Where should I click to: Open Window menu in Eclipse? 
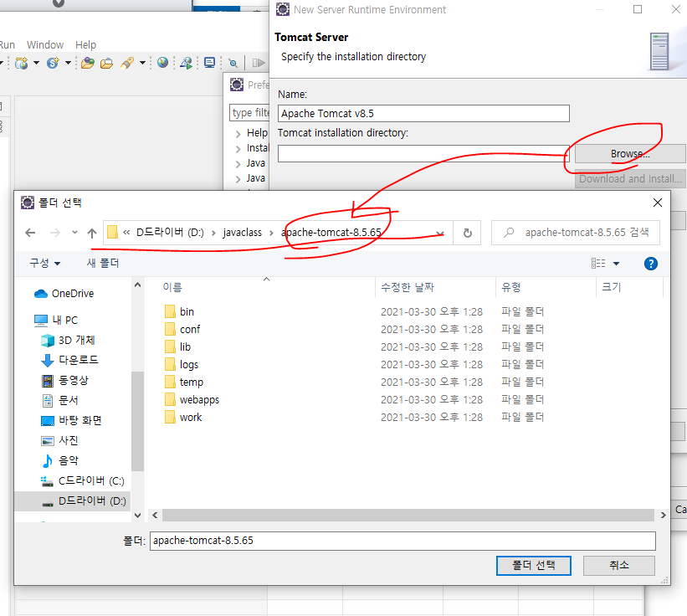44,44
